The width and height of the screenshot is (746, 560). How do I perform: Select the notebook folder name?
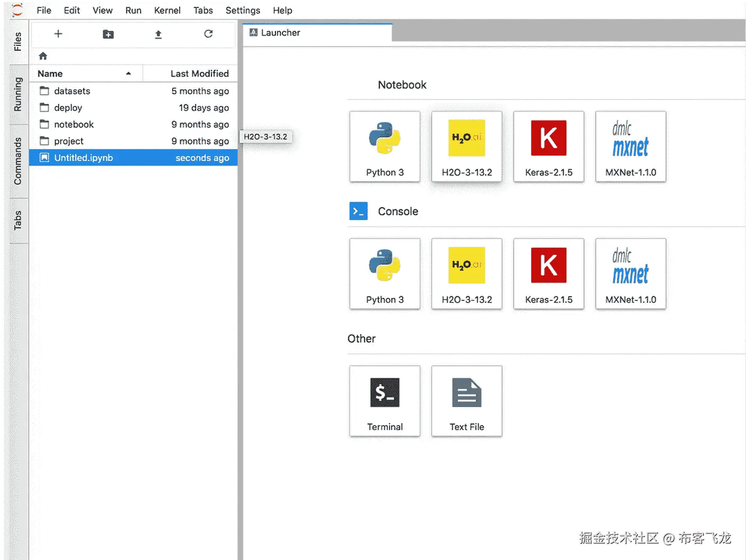coord(74,124)
